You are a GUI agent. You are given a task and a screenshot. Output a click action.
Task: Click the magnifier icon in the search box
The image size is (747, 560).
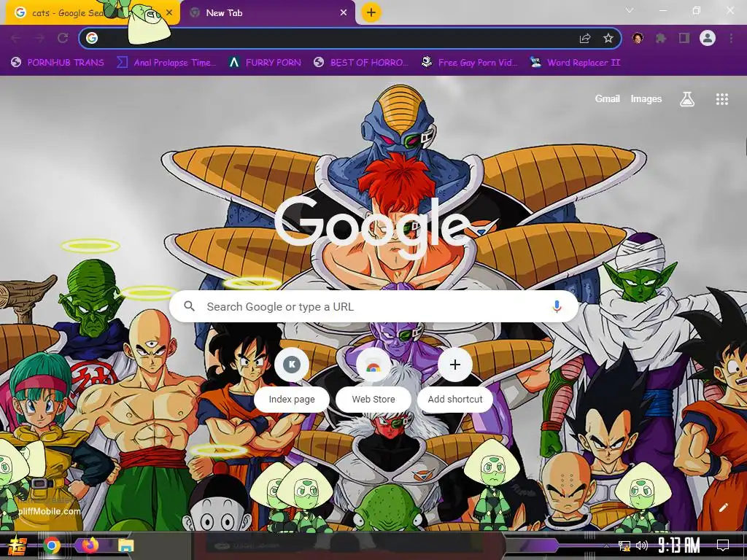[x=189, y=306]
